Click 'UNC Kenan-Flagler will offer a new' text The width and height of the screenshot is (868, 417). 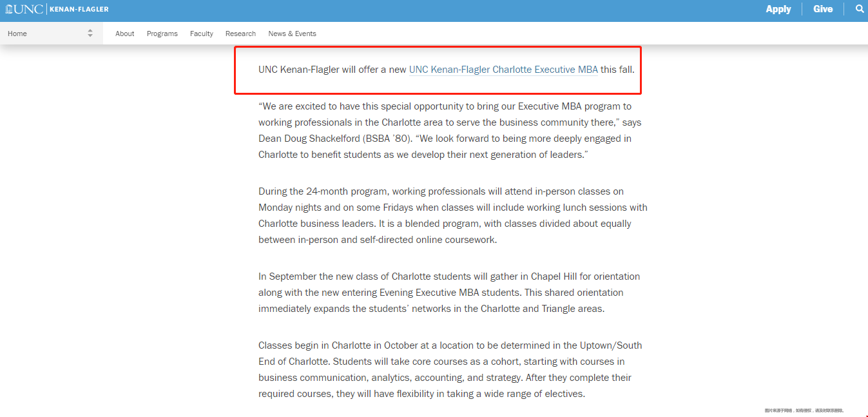click(332, 70)
